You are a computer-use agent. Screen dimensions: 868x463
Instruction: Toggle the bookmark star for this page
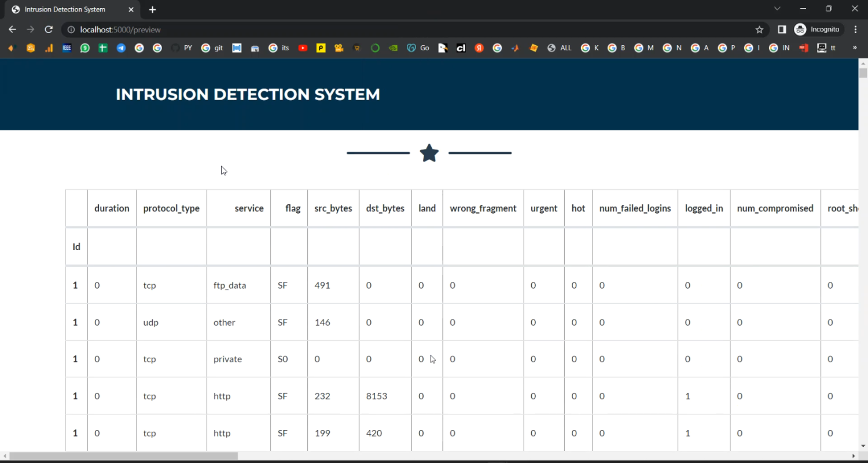[759, 29]
